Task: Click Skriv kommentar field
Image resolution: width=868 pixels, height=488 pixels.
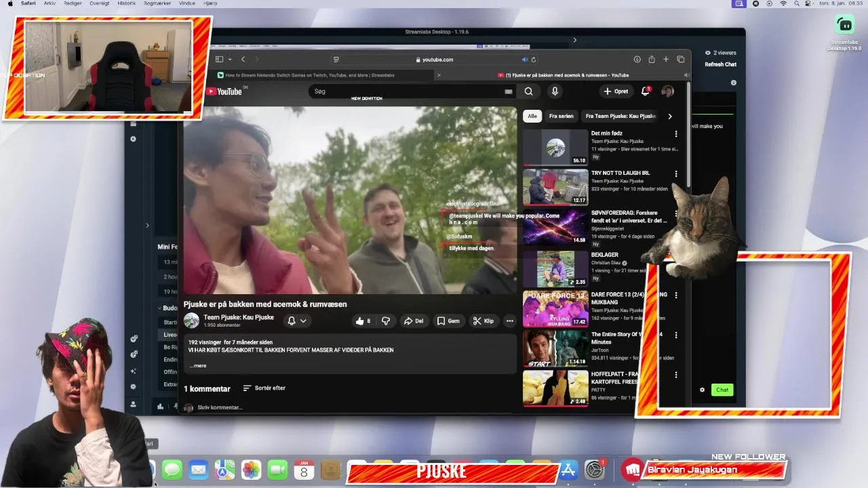Action: click(x=220, y=408)
